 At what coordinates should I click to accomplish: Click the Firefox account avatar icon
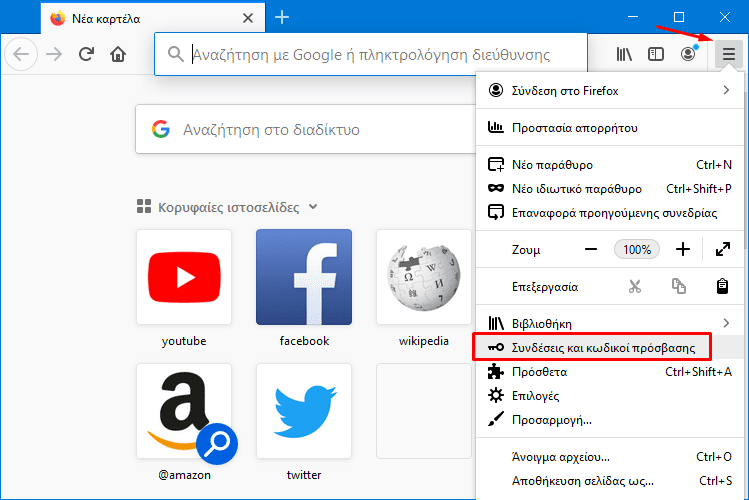(x=688, y=54)
